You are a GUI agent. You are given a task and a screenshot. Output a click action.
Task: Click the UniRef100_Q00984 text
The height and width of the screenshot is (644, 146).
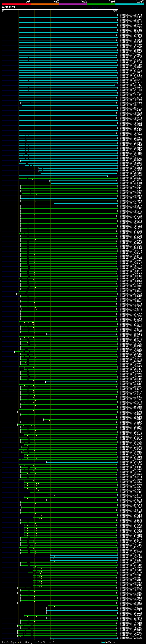point(131,125)
